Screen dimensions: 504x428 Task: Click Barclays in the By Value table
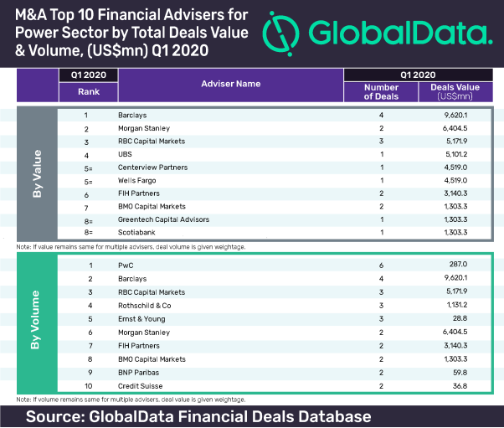click(132, 116)
